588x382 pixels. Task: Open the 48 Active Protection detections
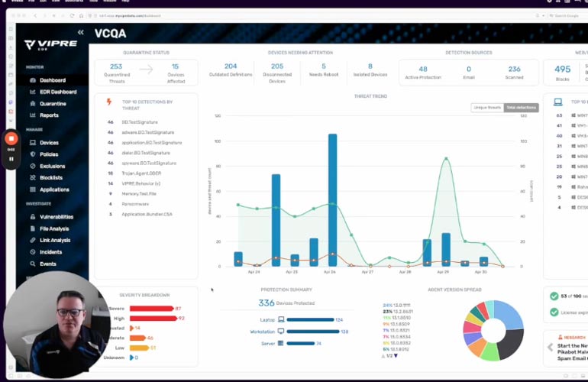point(423,69)
